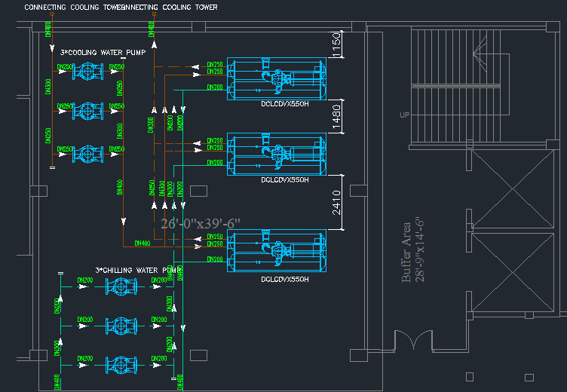Screen dimensions: 567x392
Task: Select the UP label beside the stairs
Action: tap(405, 115)
